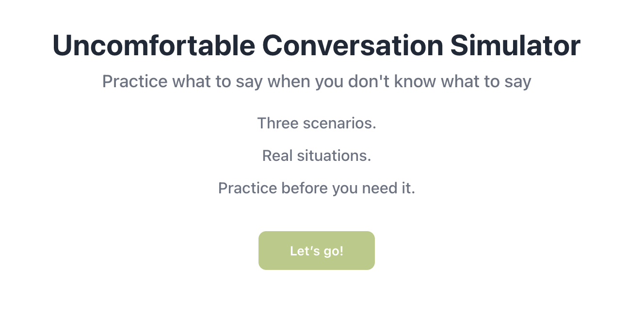Click the final "say" ending the subtitle
644x314 pixels.
pyautogui.click(x=518, y=82)
